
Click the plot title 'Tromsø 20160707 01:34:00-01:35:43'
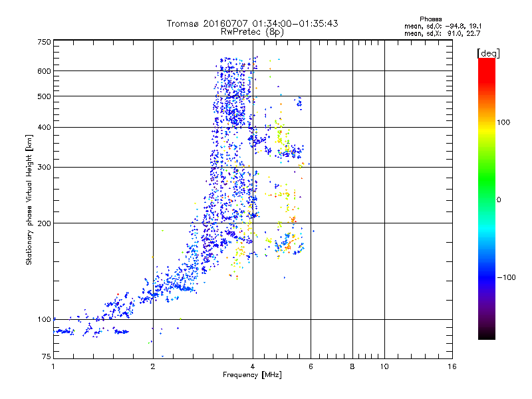pyautogui.click(x=252, y=23)
